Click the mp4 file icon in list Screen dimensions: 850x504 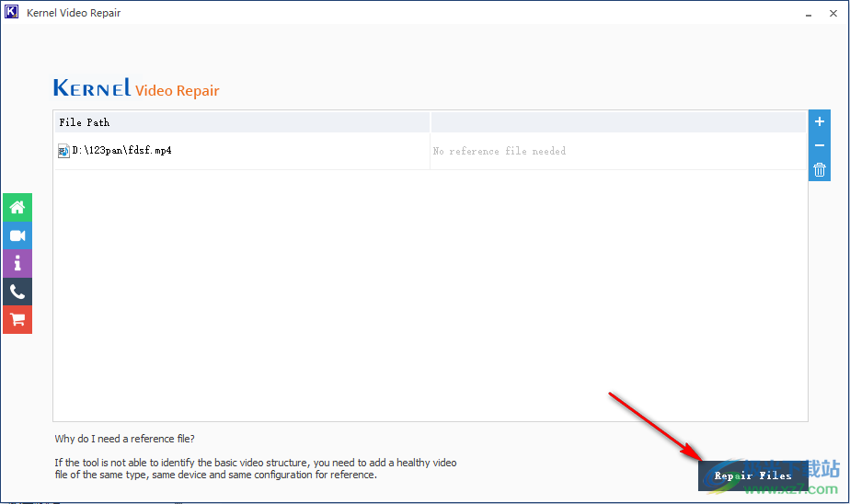click(63, 151)
